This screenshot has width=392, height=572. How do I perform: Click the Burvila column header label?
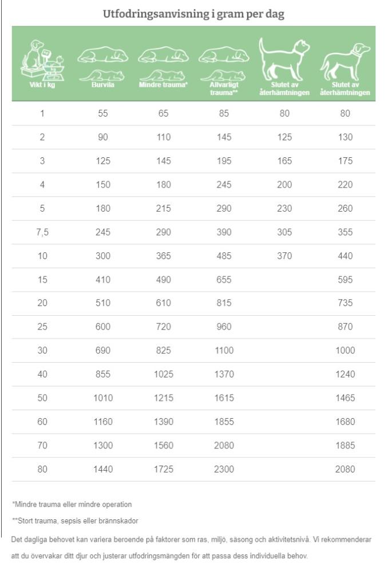[103, 86]
